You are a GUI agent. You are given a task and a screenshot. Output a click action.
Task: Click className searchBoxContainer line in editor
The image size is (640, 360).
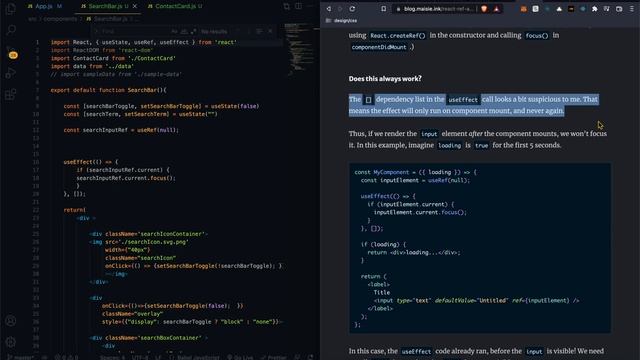pos(149,338)
